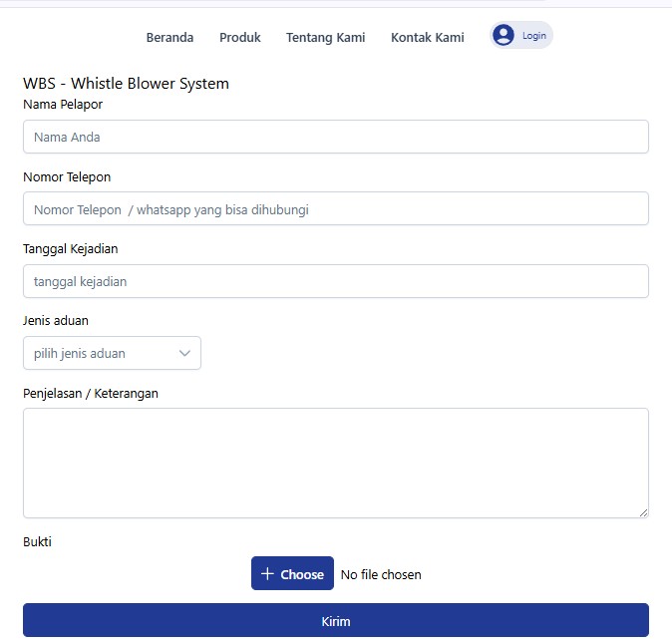Submit the form with Kirim
Screen dimensions: 672x639
pos(336,621)
